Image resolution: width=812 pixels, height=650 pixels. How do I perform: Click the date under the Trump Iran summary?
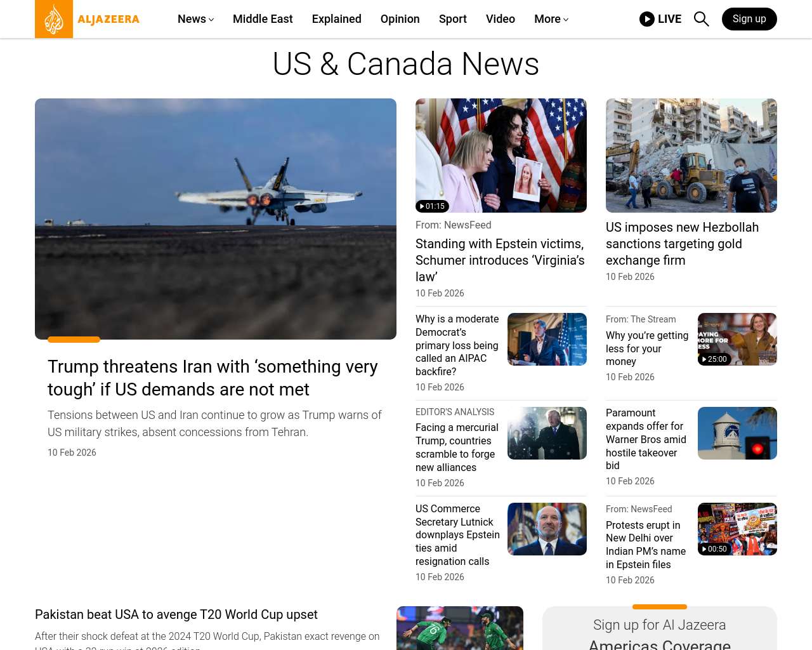[x=72, y=453]
